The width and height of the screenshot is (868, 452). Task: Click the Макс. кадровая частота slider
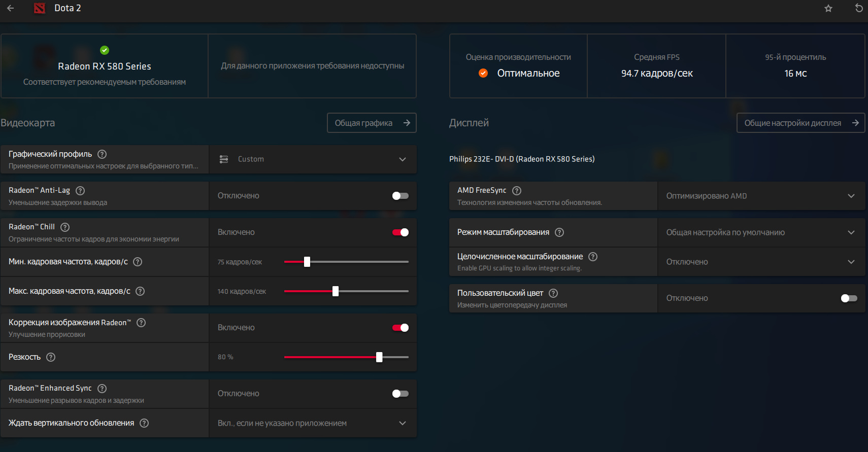(x=346, y=291)
